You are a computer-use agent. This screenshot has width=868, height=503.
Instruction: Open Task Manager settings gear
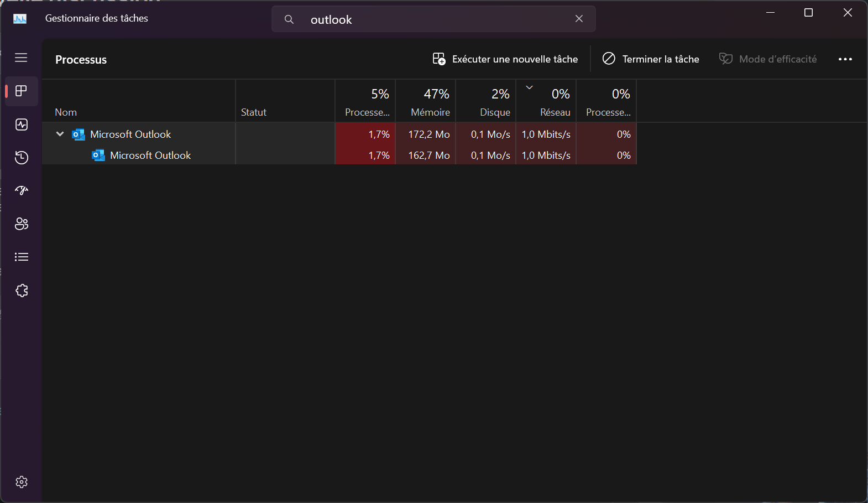pos(22,482)
